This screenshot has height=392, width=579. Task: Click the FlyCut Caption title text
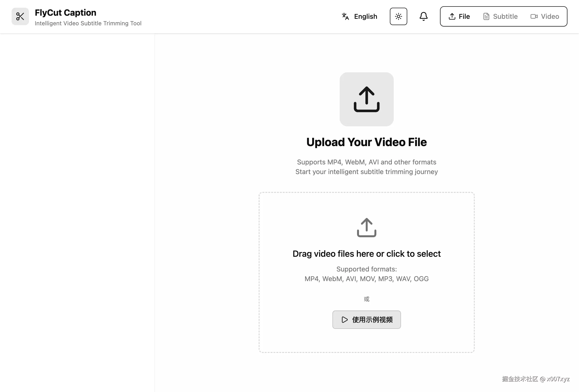66,12
